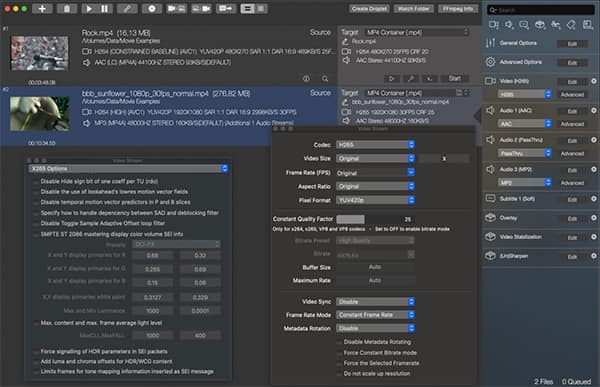Click the Buffer Size Auto field
This screenshot has width=600, height=387.
point(375,267)
